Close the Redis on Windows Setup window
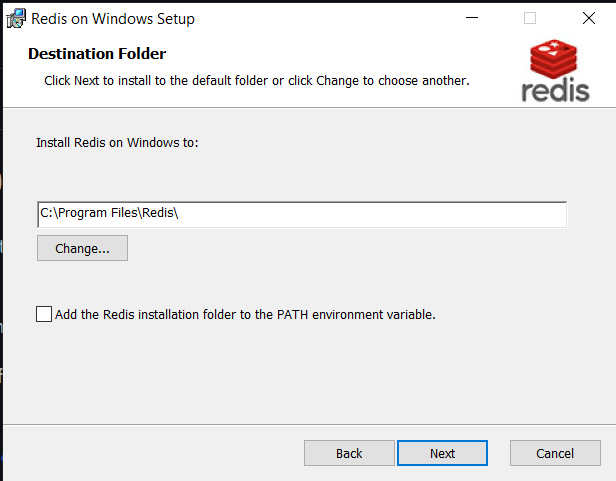 pyautogui.click(x=588, y=18)
